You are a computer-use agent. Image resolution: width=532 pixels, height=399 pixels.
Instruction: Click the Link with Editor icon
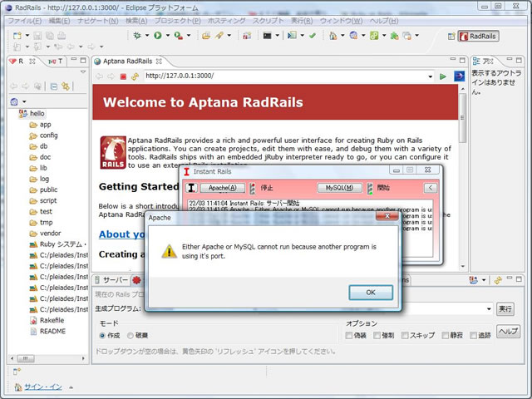[x=66, y=86]
